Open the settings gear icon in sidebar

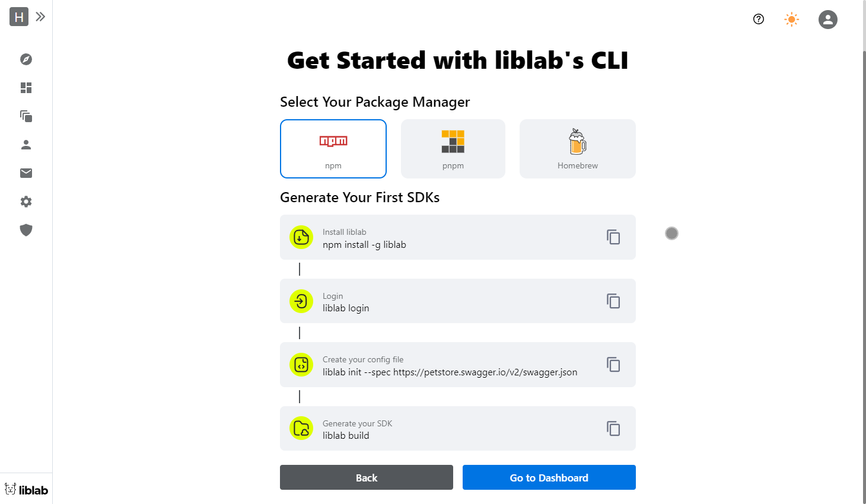pos(26,201)
